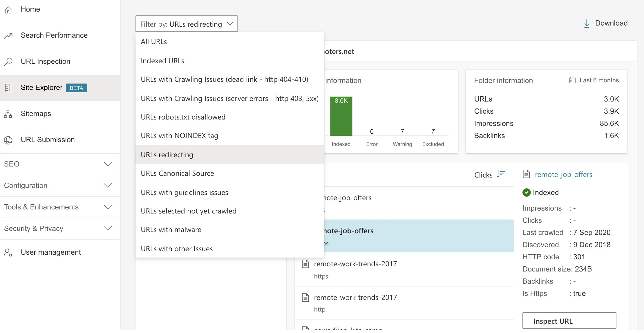
Task: Choose URLs Canonical Source filter
Action: [x=229, y=173]
